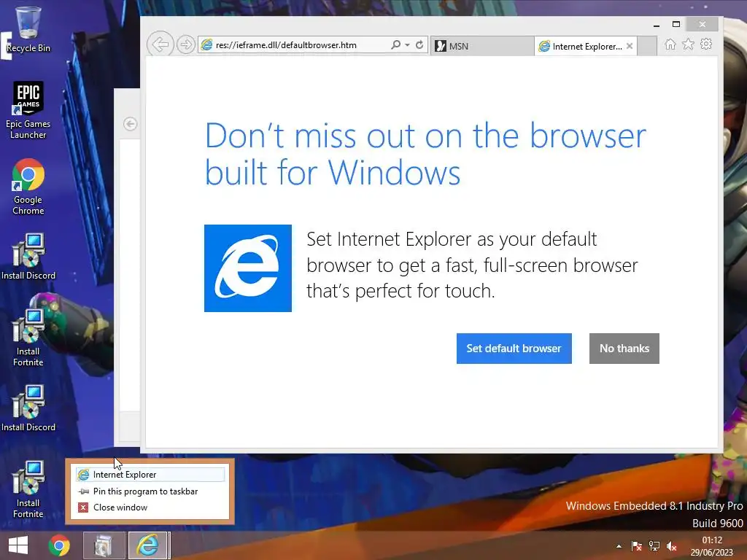Open the Tools gear icon
The height and width of the screenshot is (560, 747).
point(706,44)
